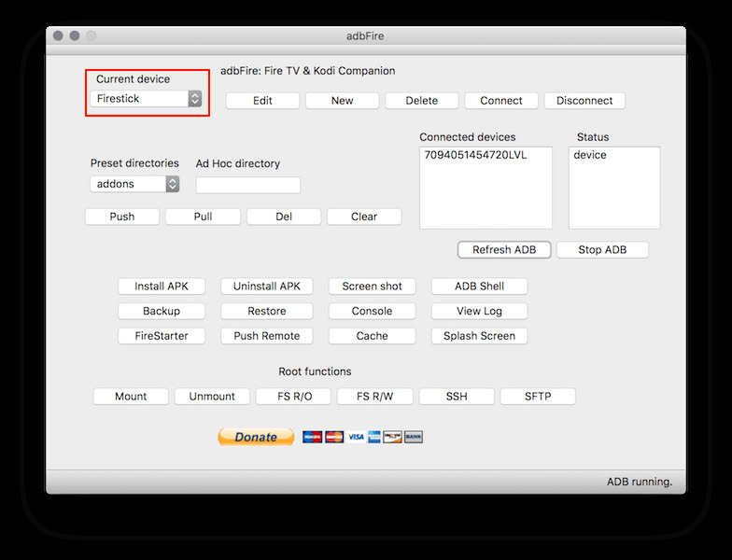Click the FireStarter button
732x560 pixels.
162,336
